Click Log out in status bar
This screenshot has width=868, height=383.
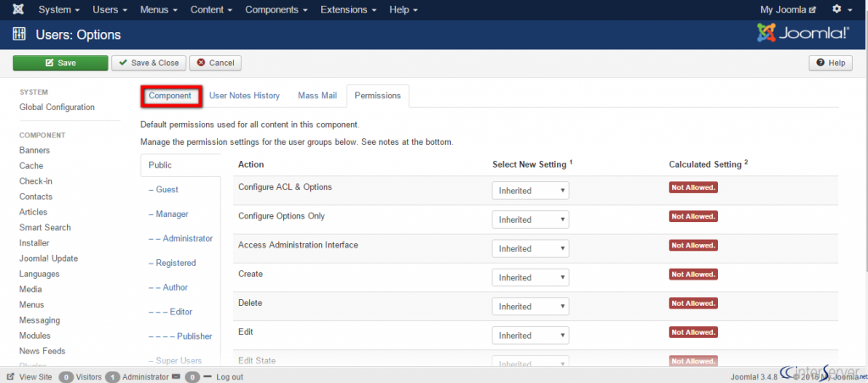pos(229,377)
